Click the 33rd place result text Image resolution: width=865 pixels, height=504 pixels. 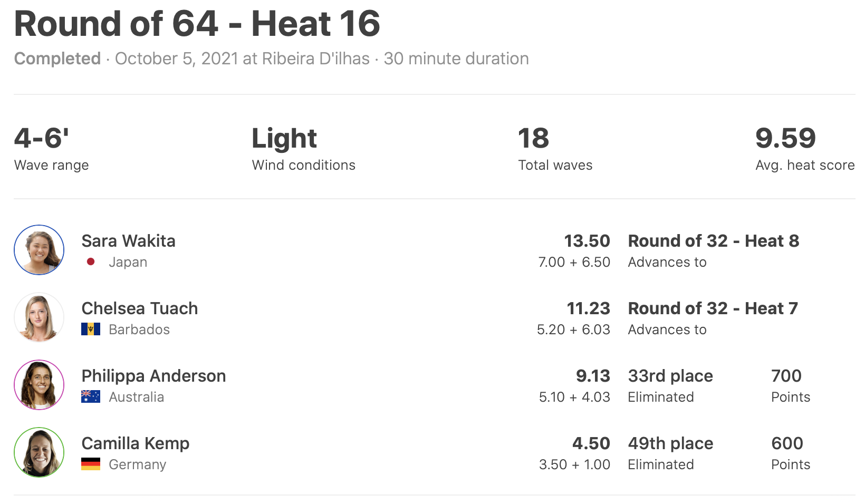670,376
